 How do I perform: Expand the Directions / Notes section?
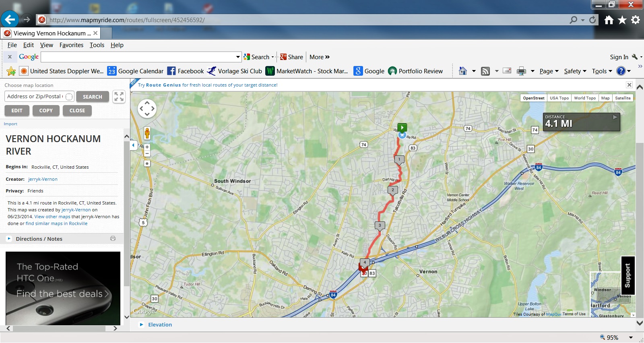[x=39, y=239]
